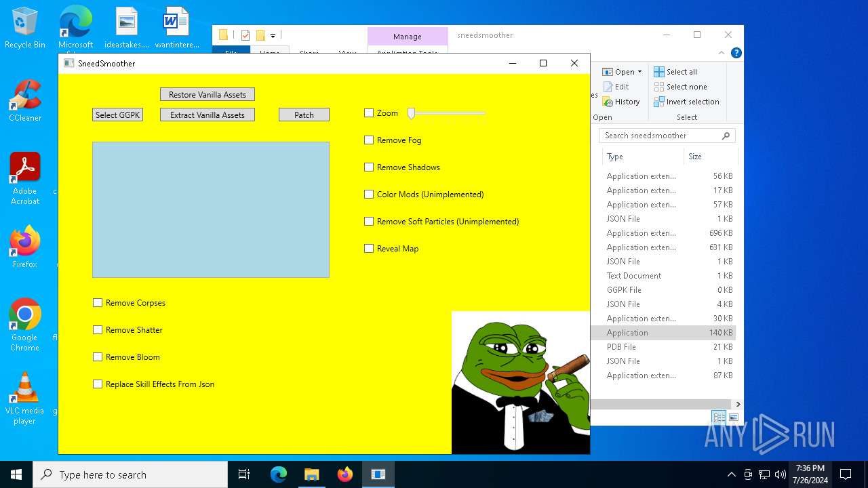The height and width of the screenshot is (488, 868).
Task: Select SneedSmoother app in the taskbar
Action: point(378,474)
